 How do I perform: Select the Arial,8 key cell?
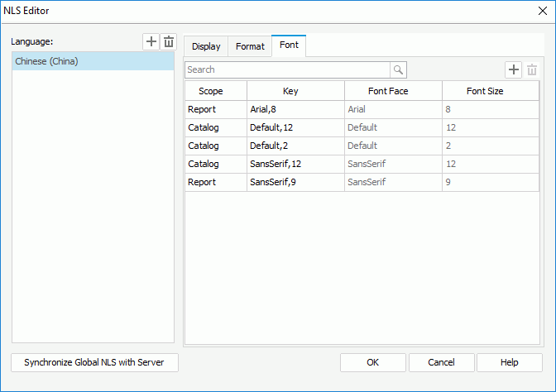[x=295, y=109]
